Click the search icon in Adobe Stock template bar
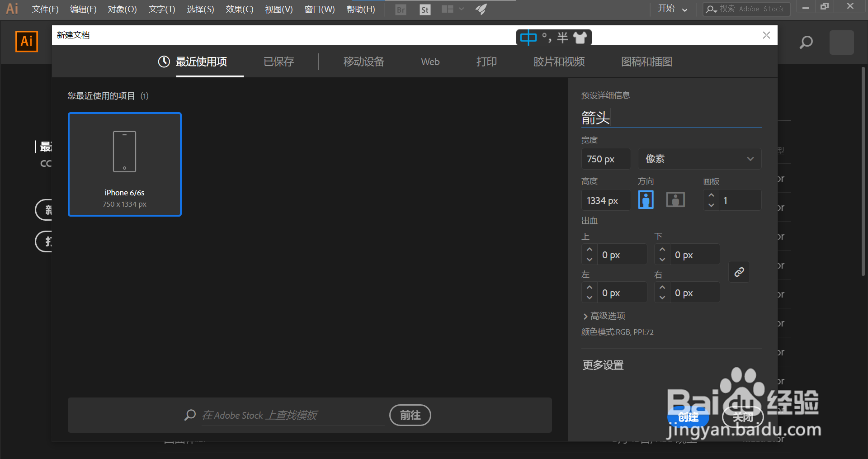The image size is (868, 459). [x=190, y=415]
